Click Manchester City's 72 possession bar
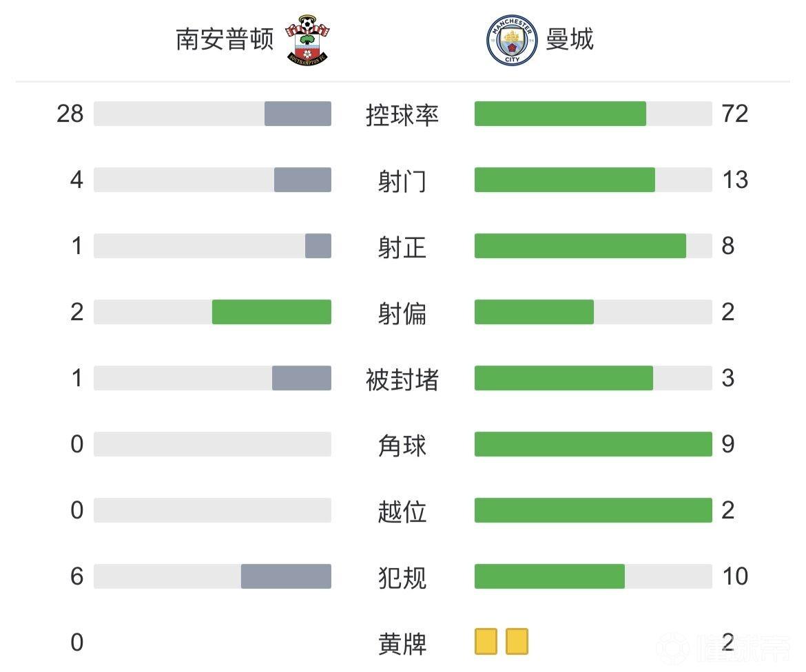The image size is (806, 672). pyautogui.click(x=560, y=114)
